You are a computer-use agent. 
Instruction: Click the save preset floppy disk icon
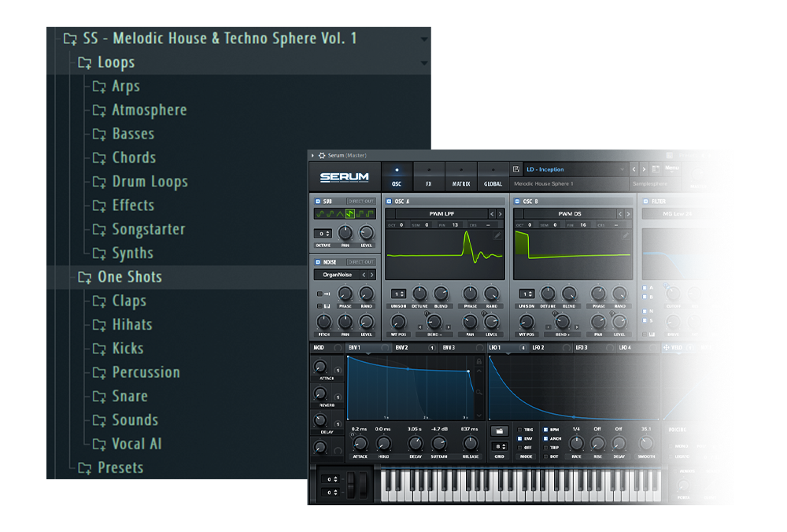[x=516, y=169]
